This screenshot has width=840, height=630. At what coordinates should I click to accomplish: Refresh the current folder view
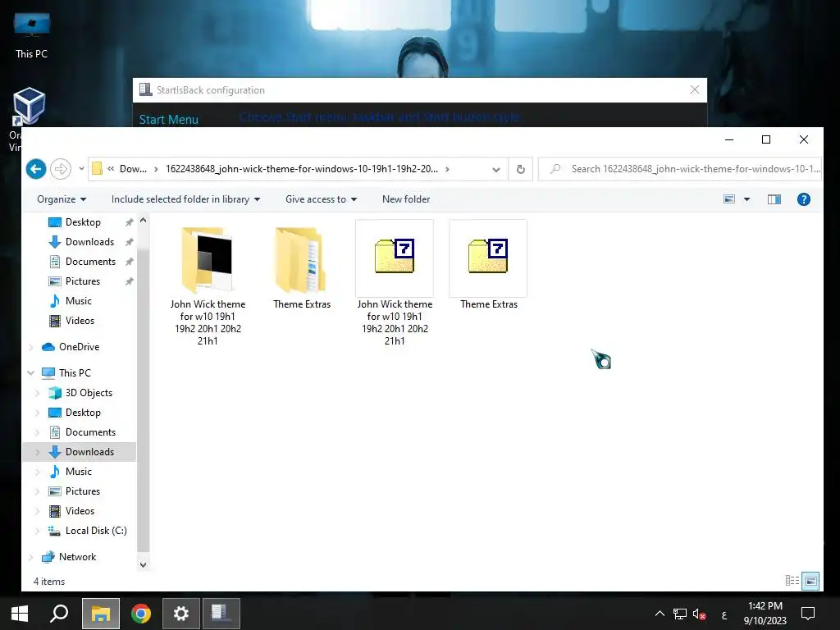pyautogui.click(x=521, y=169)
